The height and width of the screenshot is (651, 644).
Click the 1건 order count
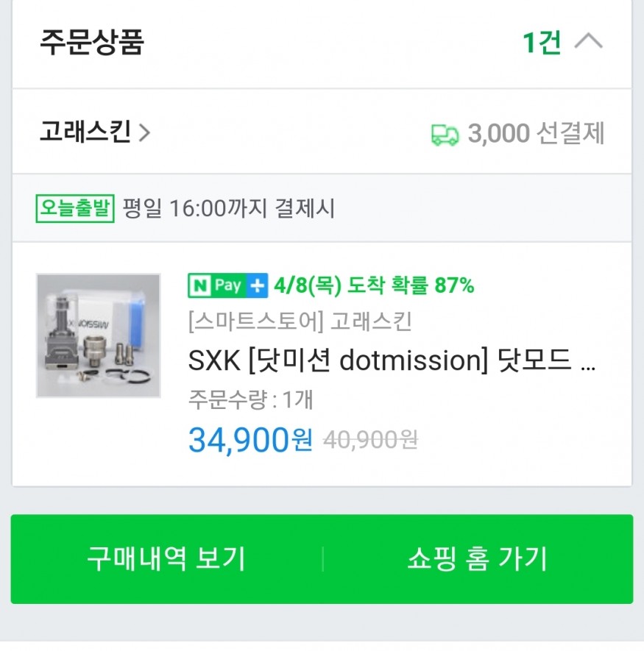541,43
